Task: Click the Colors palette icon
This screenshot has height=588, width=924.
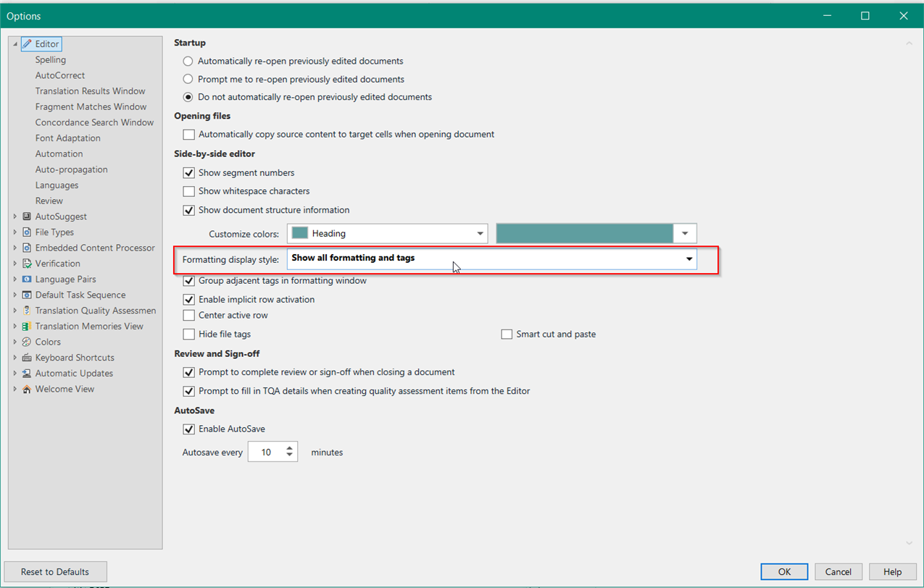Action: click(x=28, y=342)
